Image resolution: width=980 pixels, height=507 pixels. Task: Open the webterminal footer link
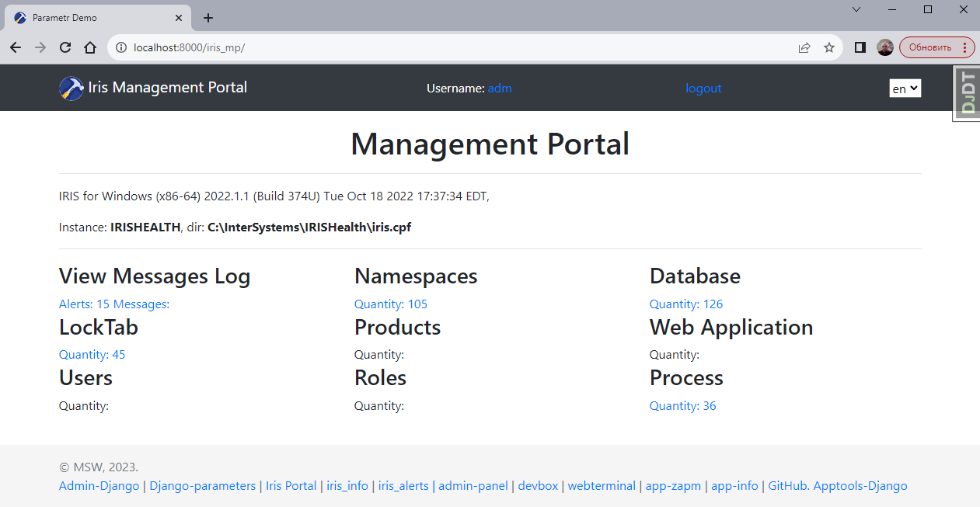[602, 486]
